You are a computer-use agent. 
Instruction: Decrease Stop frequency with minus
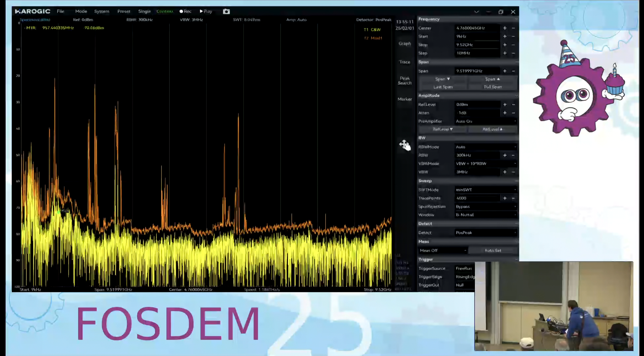click(513, 44)
